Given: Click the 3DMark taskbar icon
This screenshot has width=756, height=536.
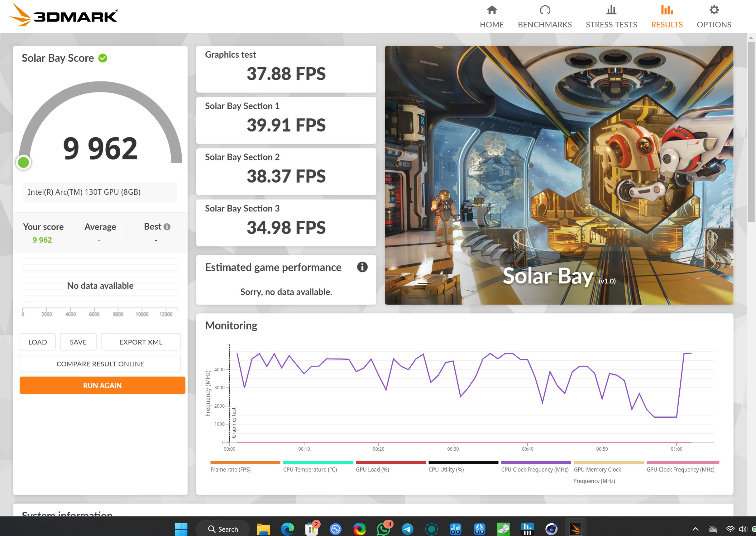Looking at the screenshot, I should tap(575, 529).
